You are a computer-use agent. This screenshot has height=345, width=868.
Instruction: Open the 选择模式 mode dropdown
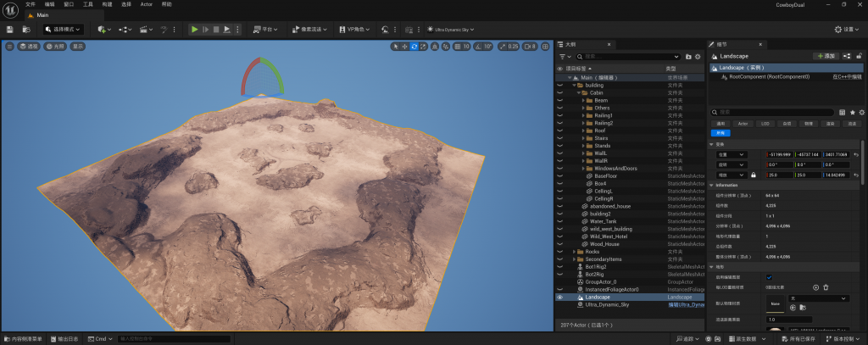[x=64, y=30]
